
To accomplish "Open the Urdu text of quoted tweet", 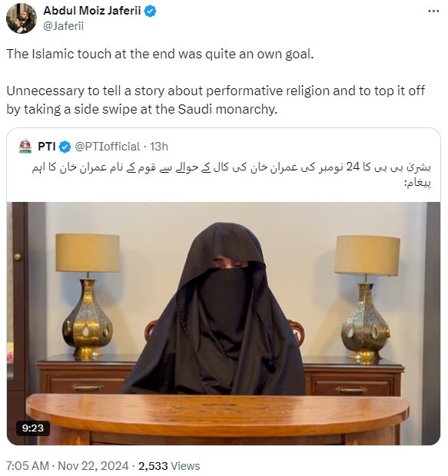I will point(231,174).
